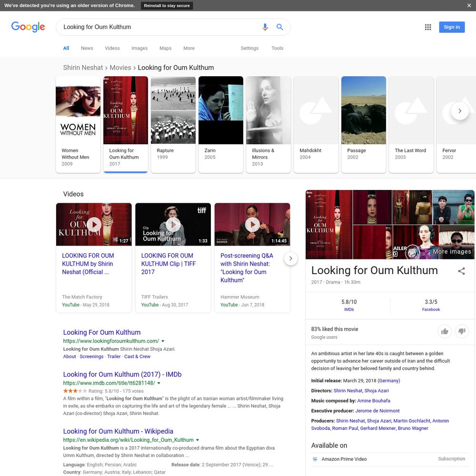Expand options for the Wikipedia result URL
This screenshot has width=476, height=476.
pos(198,440)
